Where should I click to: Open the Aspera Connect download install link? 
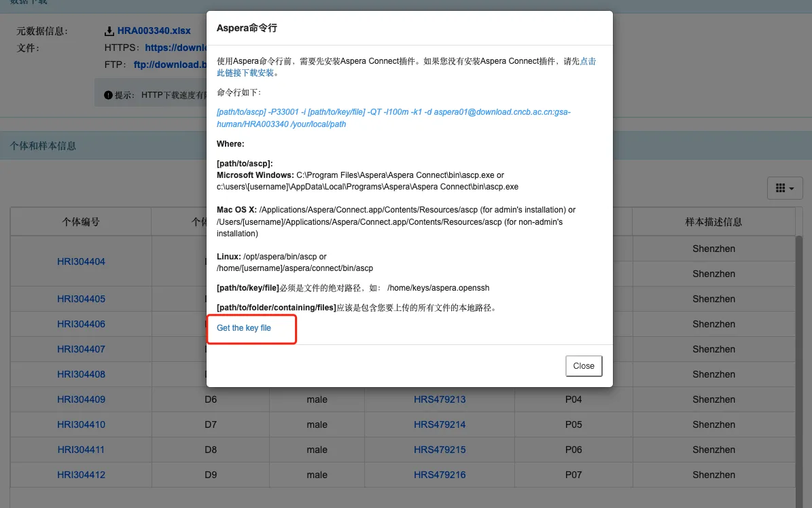406,67
